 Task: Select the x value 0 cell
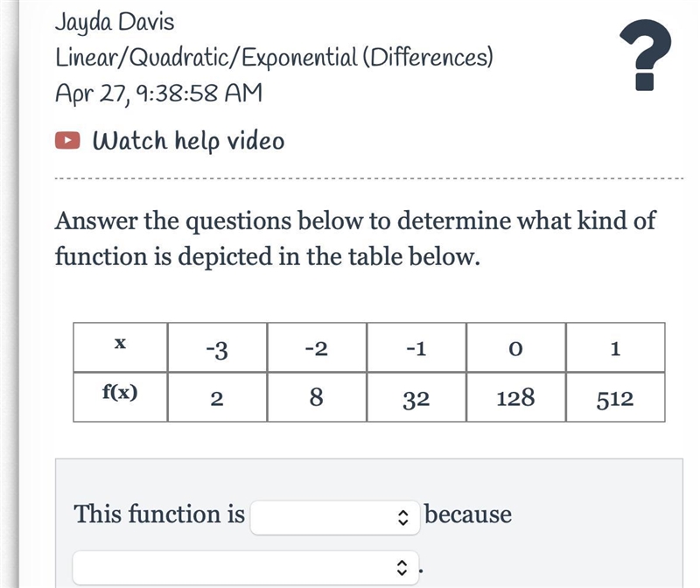(x=515, y=346)
